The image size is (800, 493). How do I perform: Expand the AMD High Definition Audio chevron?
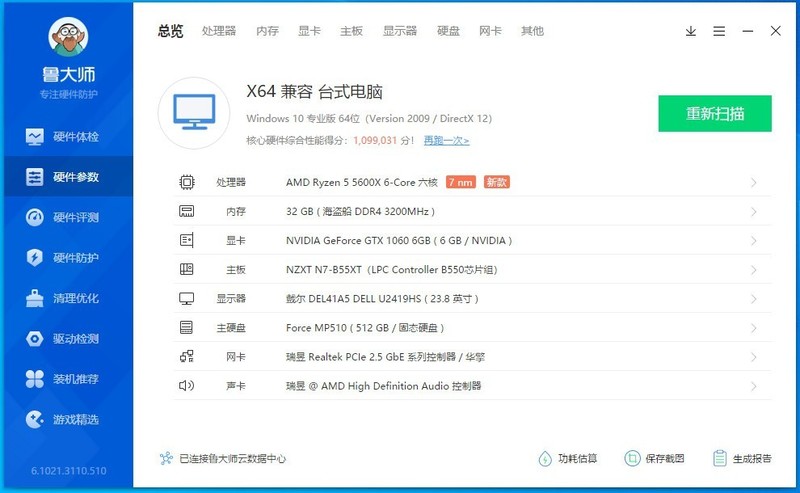click(x=754, y=386)
